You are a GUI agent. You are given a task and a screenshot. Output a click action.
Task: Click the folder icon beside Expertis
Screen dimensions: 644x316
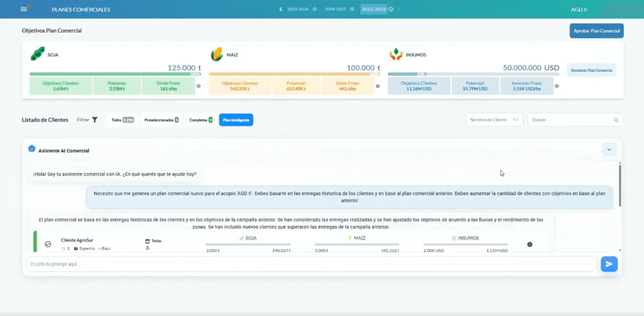(76, 249)
